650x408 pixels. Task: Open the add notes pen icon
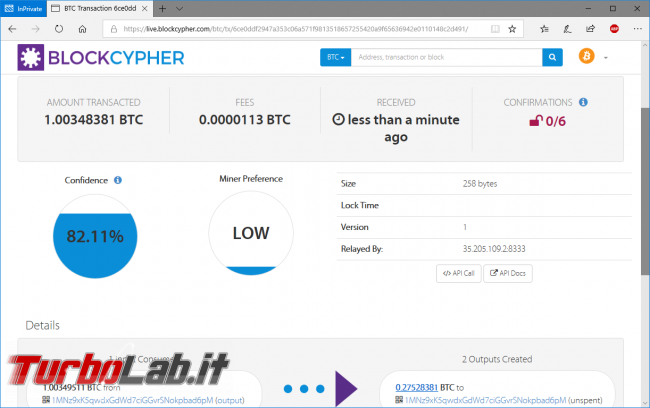pyautogui.click(x=567, y=29)
